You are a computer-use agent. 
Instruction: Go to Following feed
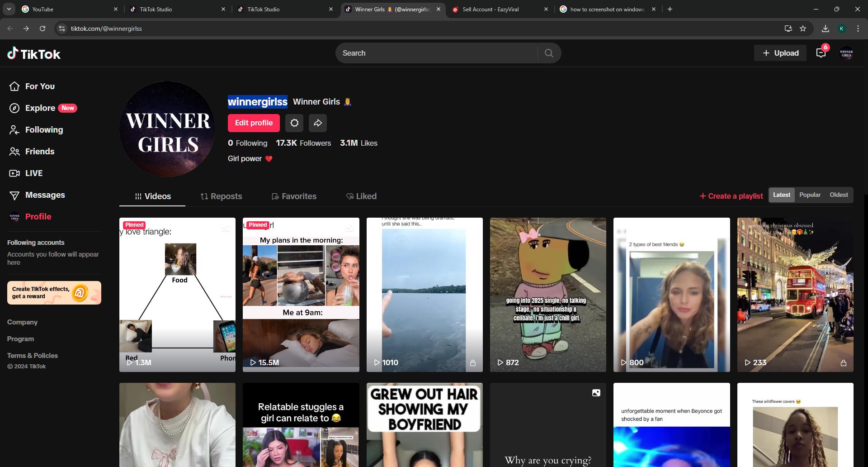[36, 130]
